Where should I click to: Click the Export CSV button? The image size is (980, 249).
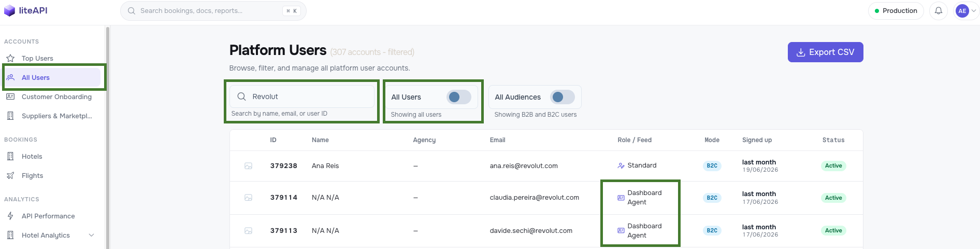coord(825,52)
